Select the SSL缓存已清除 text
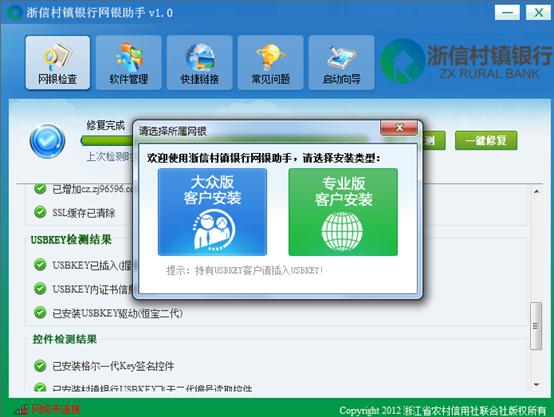The height and width of the screenshot is (417, 554). tap(84, 213)
